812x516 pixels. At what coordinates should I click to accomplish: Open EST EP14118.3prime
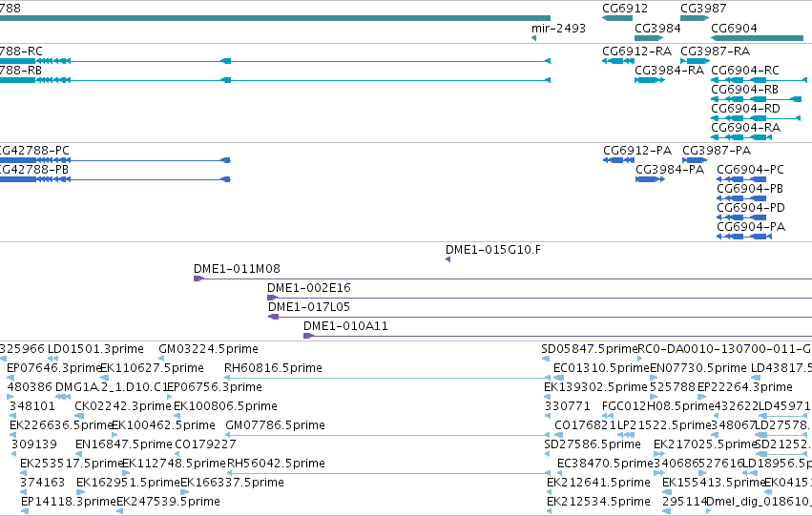coord(69,502)
